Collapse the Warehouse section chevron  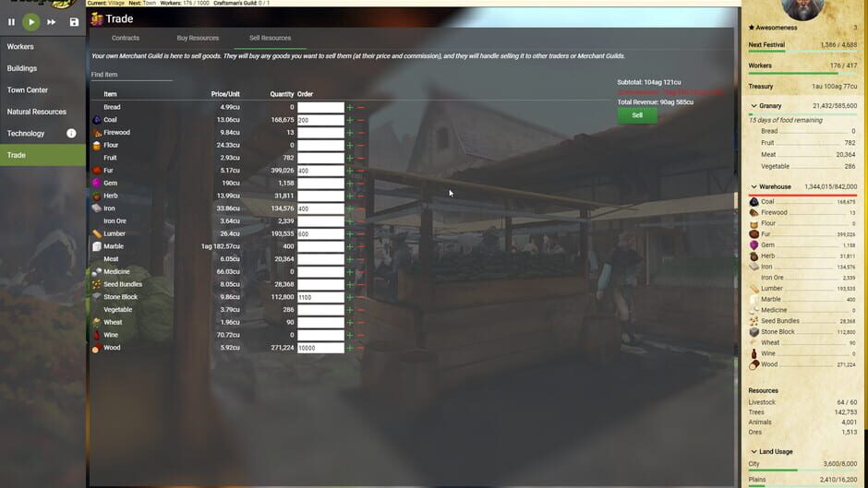pos(753,187)
